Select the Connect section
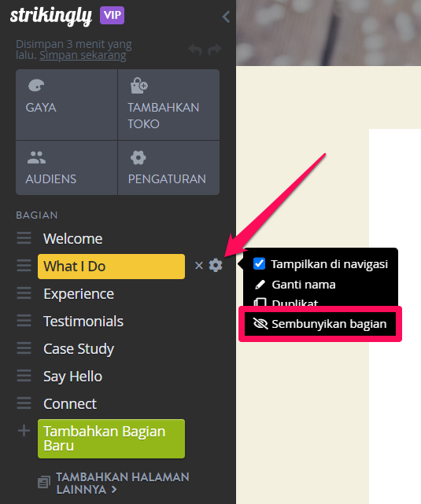Image resolution: width=421 pixels, height=504 pixels. click(x=70, y=404)
